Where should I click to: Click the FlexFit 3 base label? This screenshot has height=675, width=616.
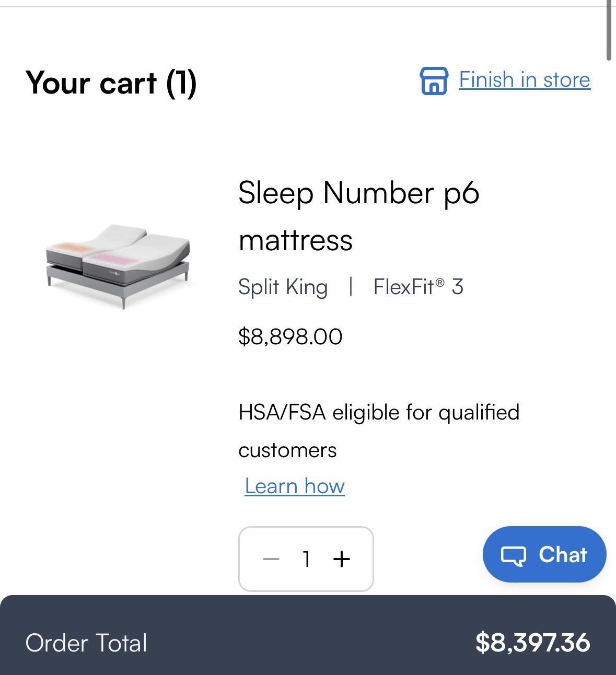pyautogui.click(x=419, y=286)
